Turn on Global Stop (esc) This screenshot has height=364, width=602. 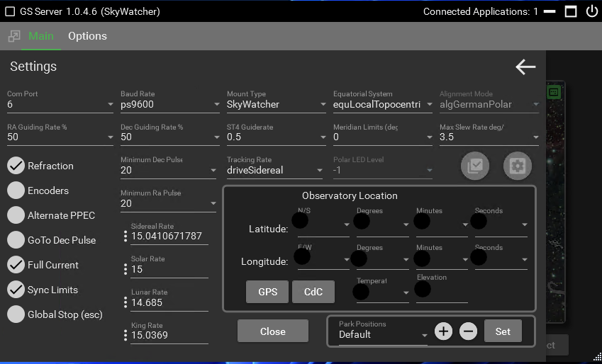tap(16, 314)
